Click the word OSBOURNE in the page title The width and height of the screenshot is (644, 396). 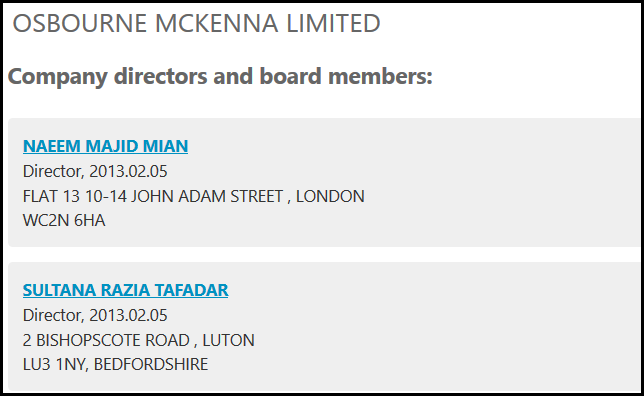pyautogui.click(x=80, y=23)
